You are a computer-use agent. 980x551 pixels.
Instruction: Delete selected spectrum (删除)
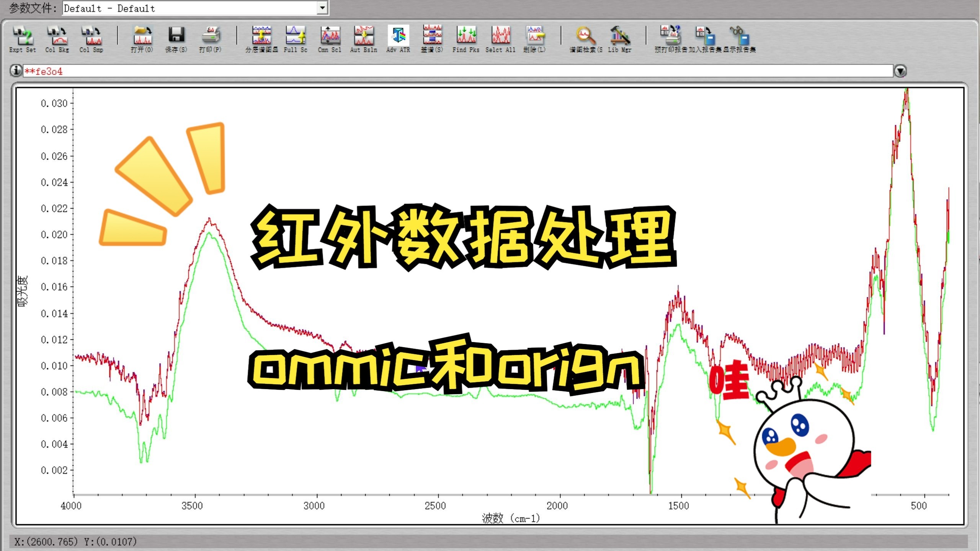tap(534, 39)
